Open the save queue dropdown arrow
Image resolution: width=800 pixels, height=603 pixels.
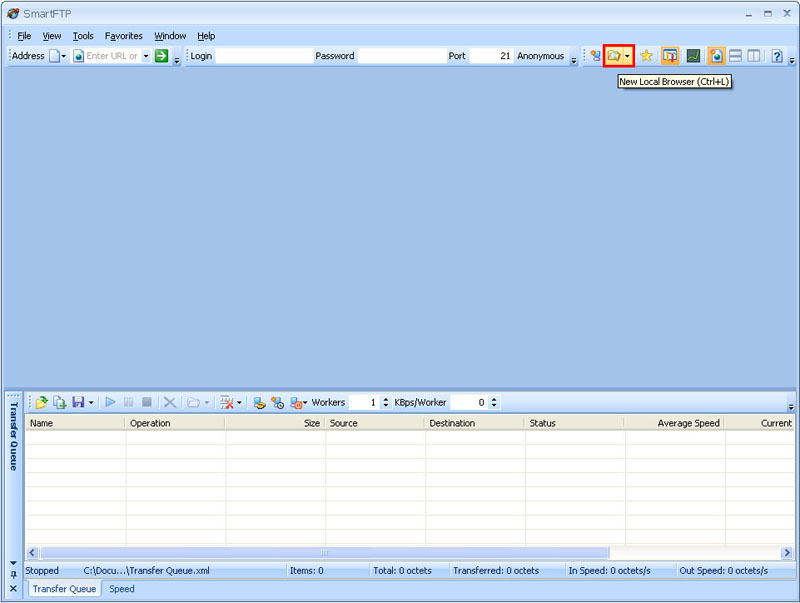click(91, 403)
